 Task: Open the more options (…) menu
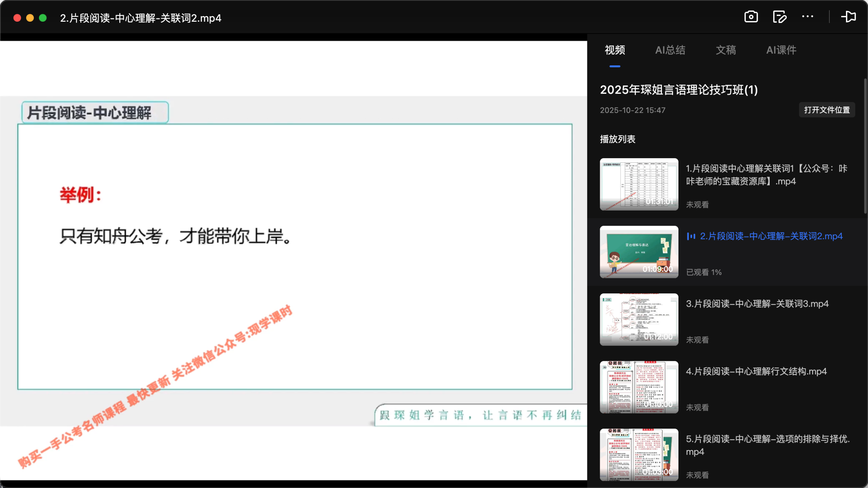[808, 17]
